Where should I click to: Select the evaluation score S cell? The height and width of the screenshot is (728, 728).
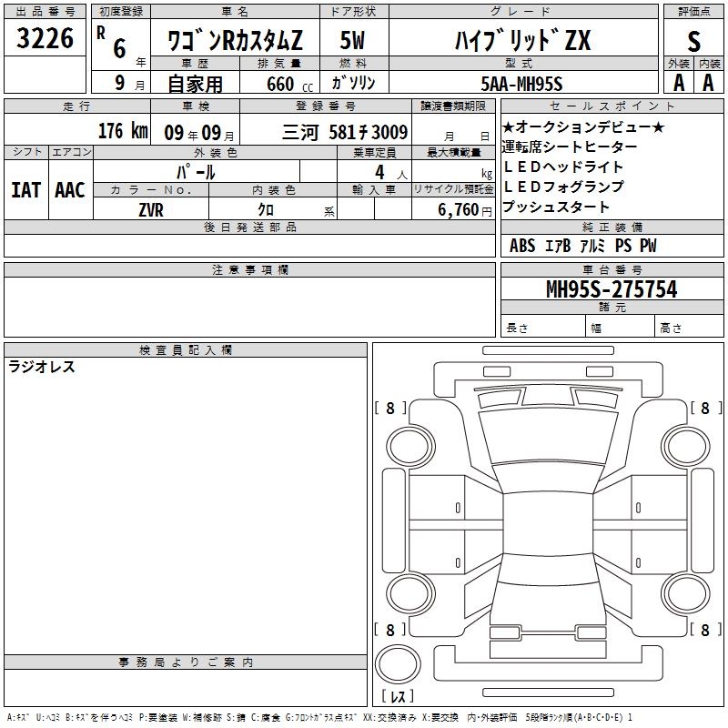tap(694, 40)
